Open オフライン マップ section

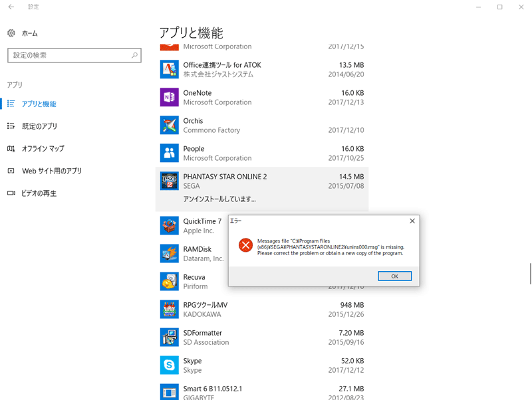pos(43,148)
